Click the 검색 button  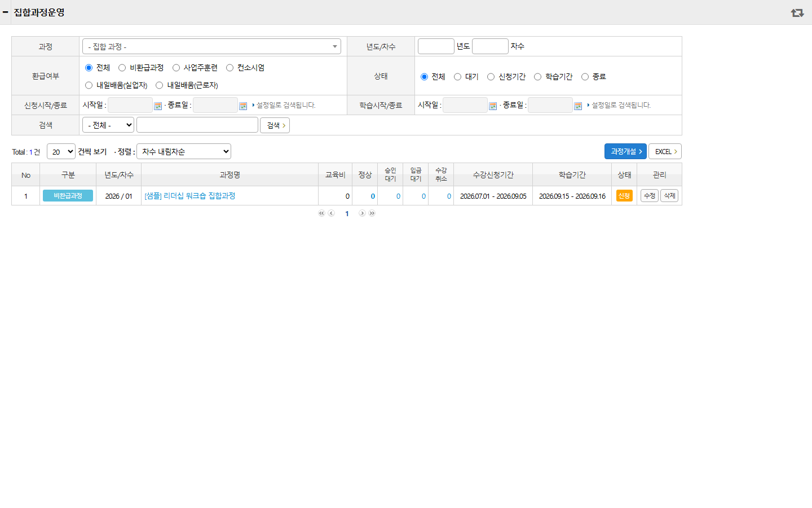click(275, 125)
